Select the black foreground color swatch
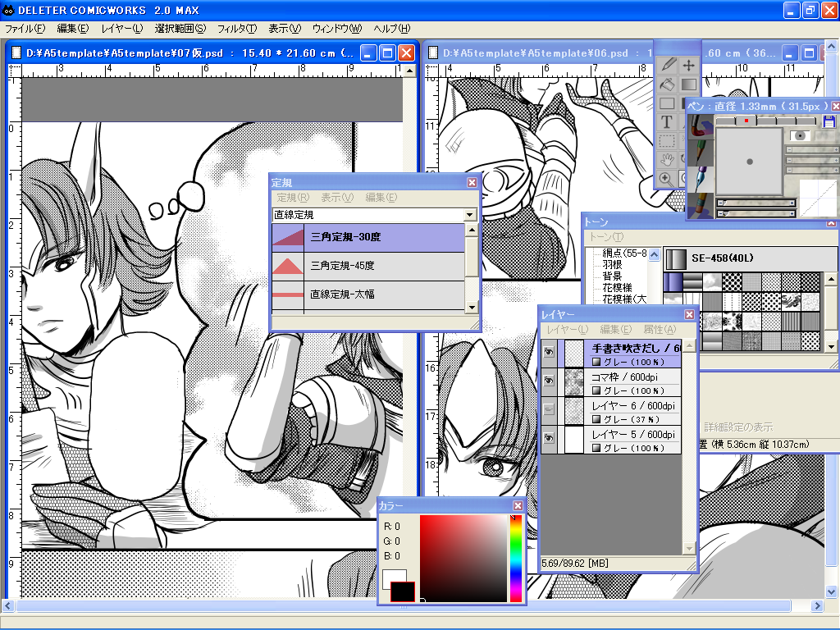This screenshot has height=630, width=840. (x=402, y=592)
